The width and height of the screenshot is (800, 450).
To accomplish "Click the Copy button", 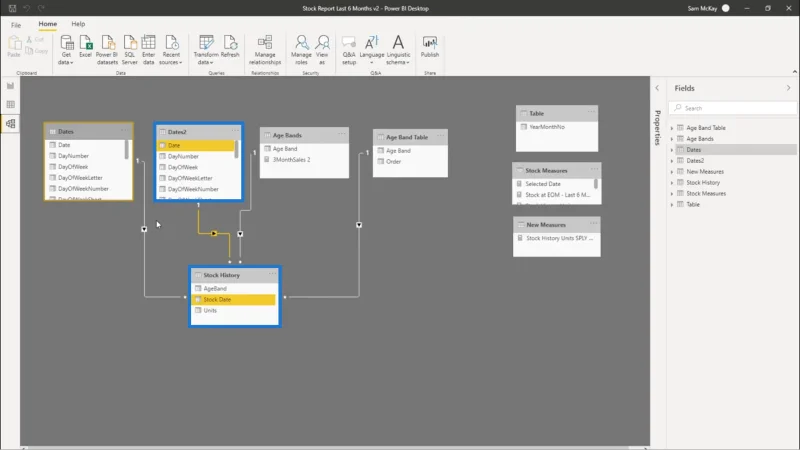I will pyautogui.click(x=37, y=51).
